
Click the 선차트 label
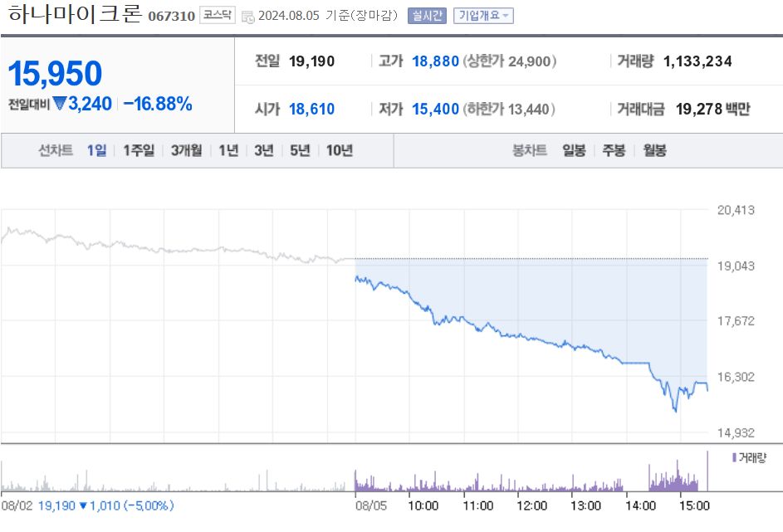[x=56, y=150]
